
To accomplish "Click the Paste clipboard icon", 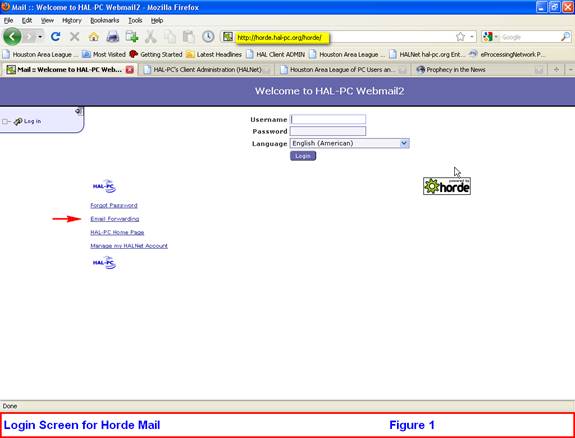I will click(x=188, y=37).
